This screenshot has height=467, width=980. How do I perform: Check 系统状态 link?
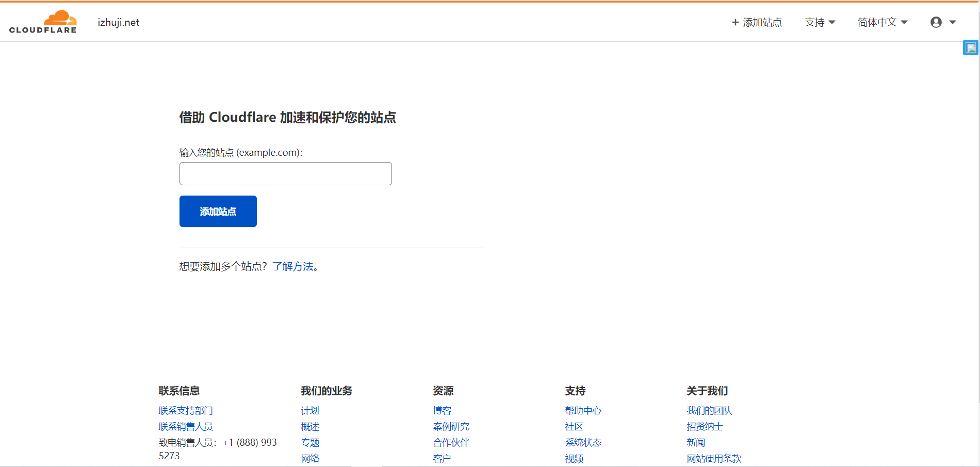tap(583, 443)
